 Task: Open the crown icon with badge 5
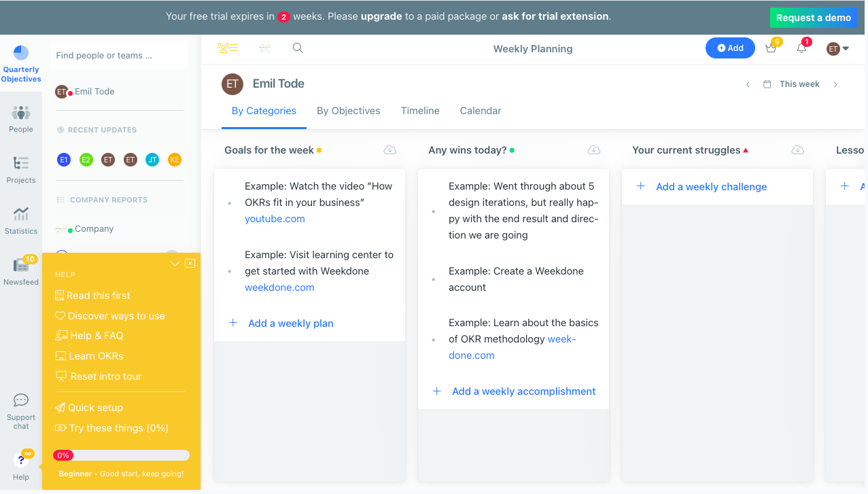(771, 48)
